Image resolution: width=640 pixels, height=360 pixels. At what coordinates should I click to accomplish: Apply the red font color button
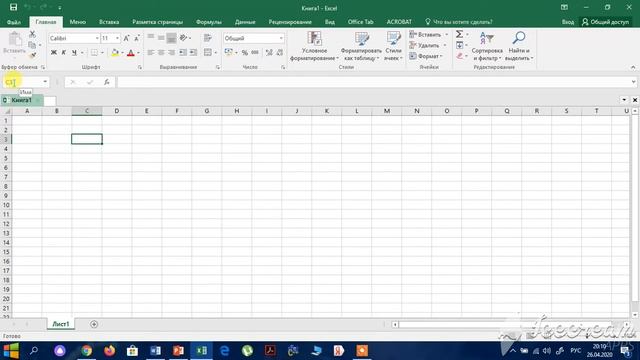131,53
